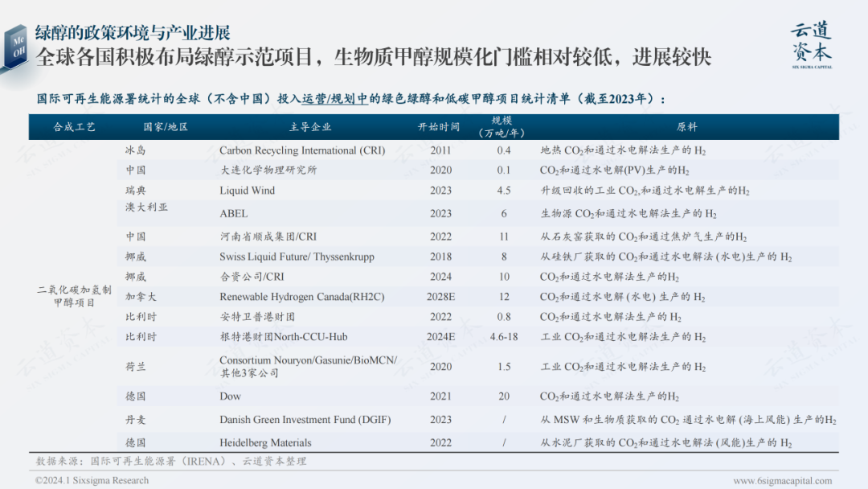Click the 二氧化碳加氢制甲醇项目 process label

pyautogui.click(x=74, y=296)
